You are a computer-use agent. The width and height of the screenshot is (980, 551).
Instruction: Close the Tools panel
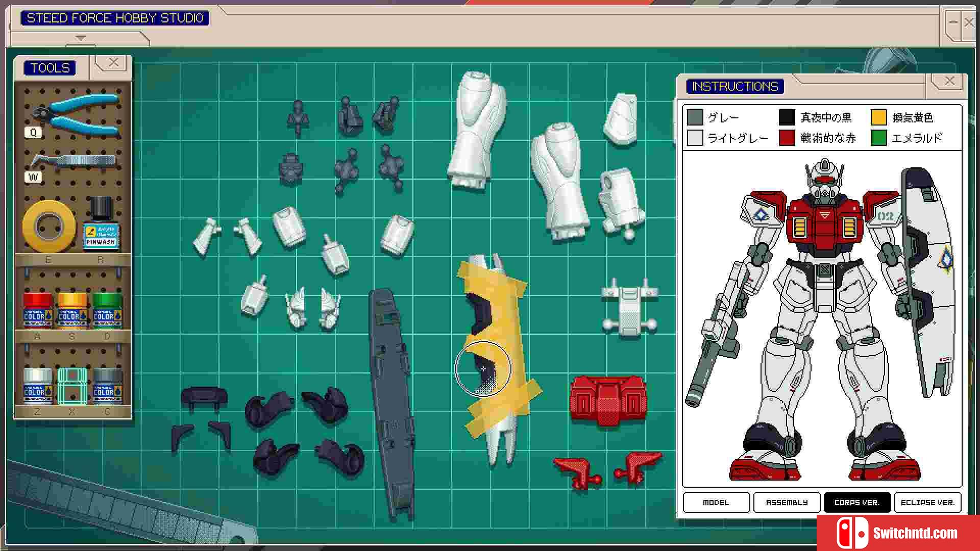click(113, 63)
